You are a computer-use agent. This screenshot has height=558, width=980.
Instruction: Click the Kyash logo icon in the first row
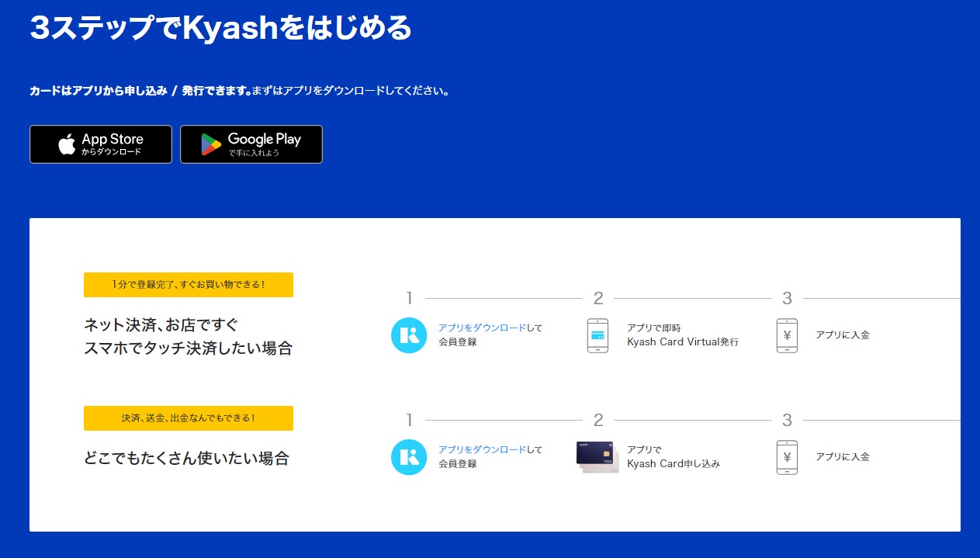point(409,335)
